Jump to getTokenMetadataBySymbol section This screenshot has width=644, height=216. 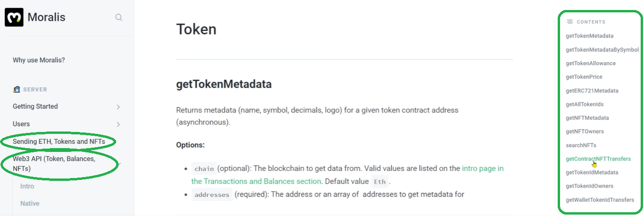[602, 49]
